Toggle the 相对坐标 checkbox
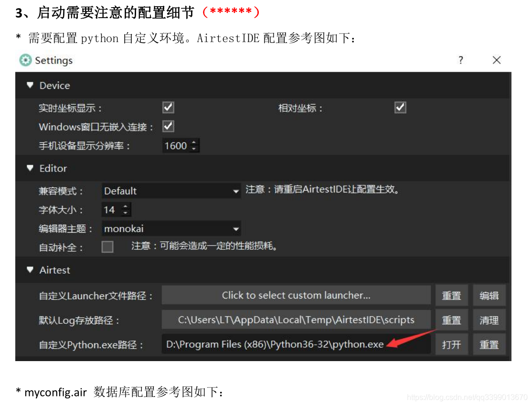The image size is (532, 406). 400,107
